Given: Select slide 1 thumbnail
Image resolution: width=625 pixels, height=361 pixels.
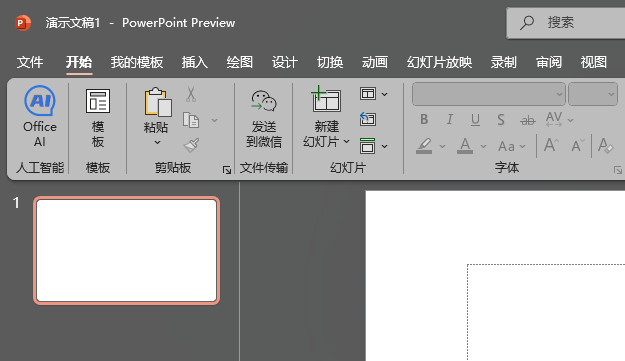Looking at the screenshot, I should 126,251.
